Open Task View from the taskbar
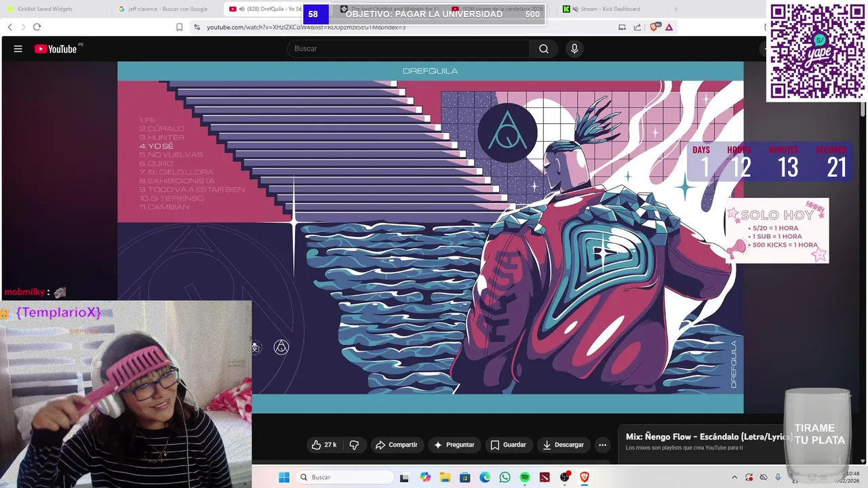The height and width of the screenshot is (488, 868). (404, 477)
